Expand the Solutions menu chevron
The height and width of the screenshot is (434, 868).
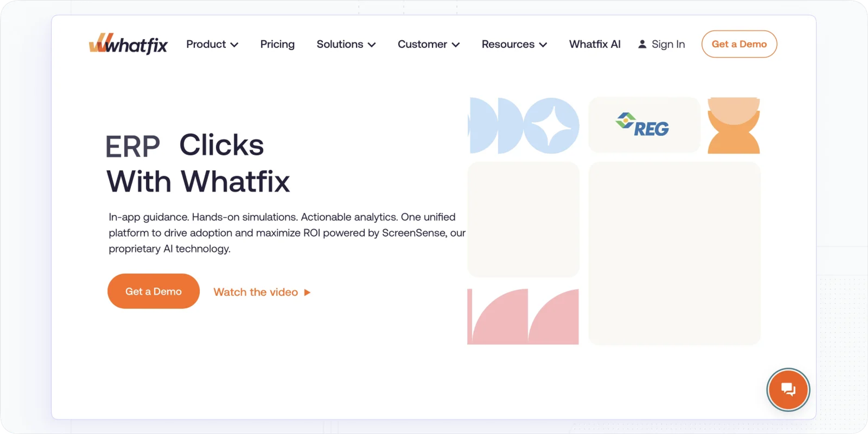(372, 45)
